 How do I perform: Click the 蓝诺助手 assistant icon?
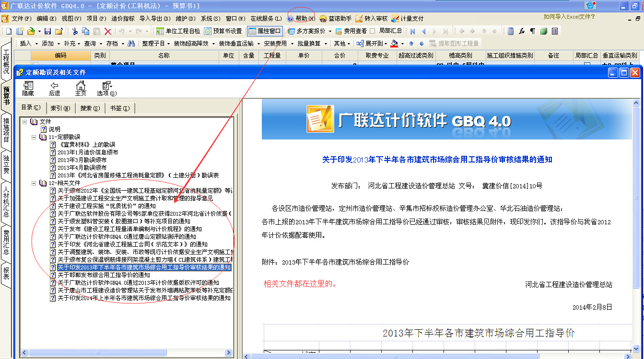335,18
